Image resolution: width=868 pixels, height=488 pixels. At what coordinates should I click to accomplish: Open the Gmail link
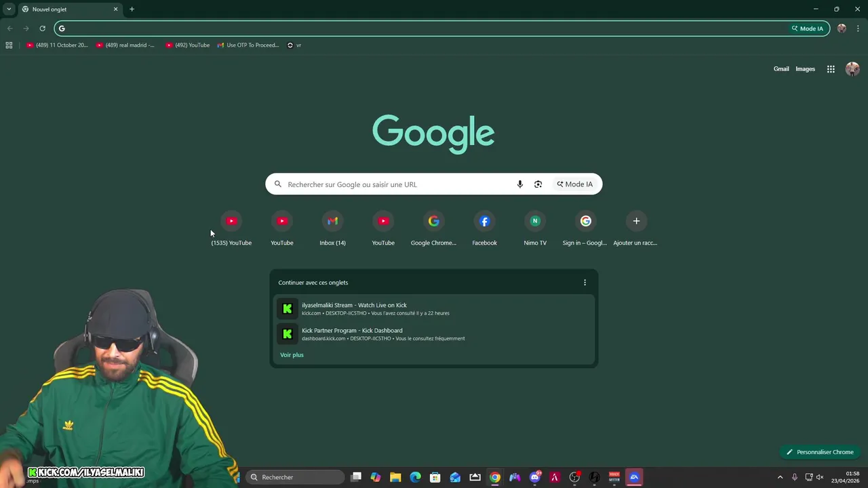coord(781,69)
